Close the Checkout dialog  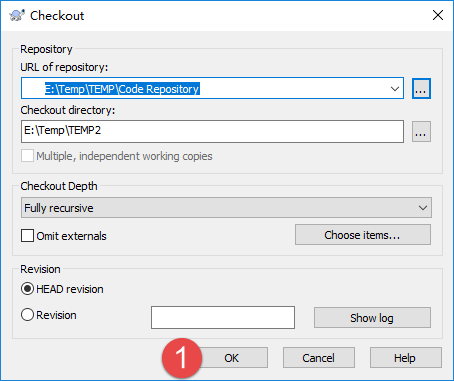tap(438, 15)
